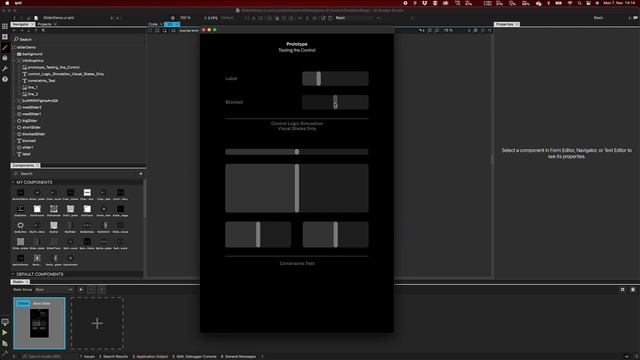Image resolution: width=640 pixels, height=360 pixels.
Task: Open the Welcome mode grid icon
Action: pyautogui.click(x=5, y=26)
